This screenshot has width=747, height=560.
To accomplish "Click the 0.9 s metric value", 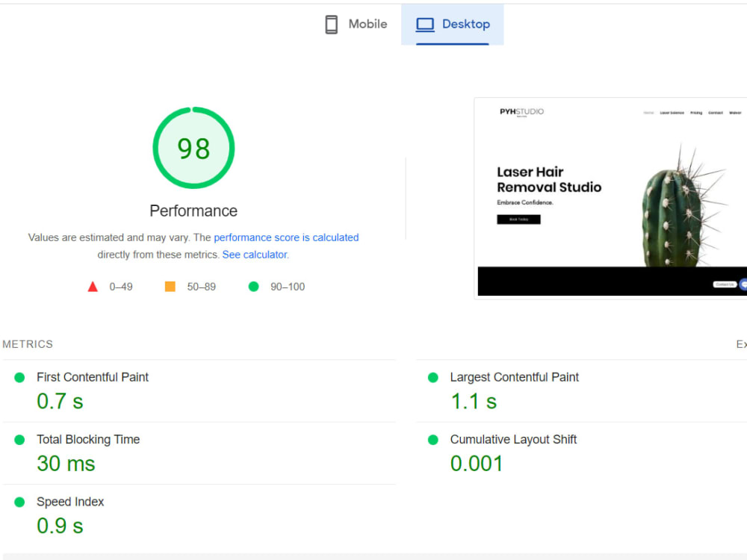I will coord(60,526).
